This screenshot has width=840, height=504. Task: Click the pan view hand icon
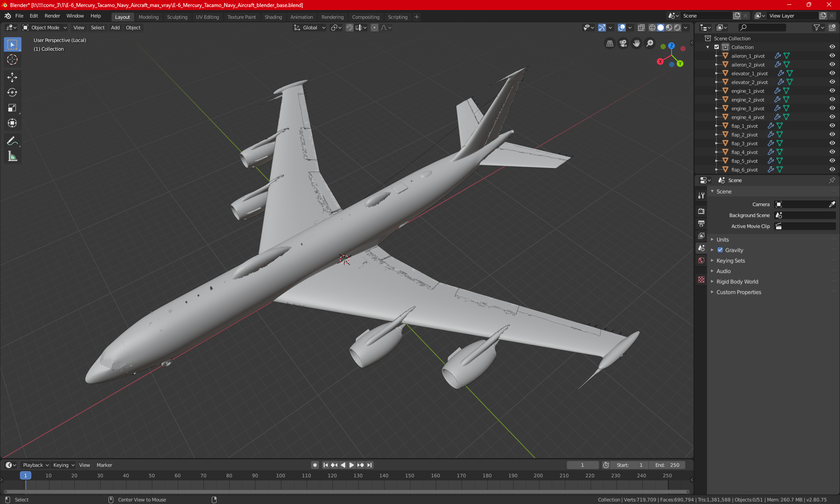click(x=637, y=43)
